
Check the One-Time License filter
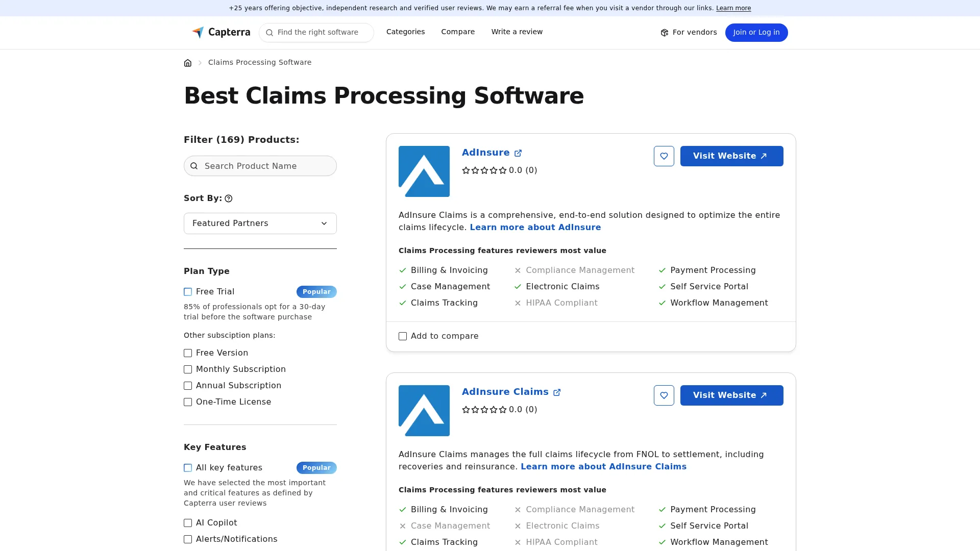[x=188, y=402]
